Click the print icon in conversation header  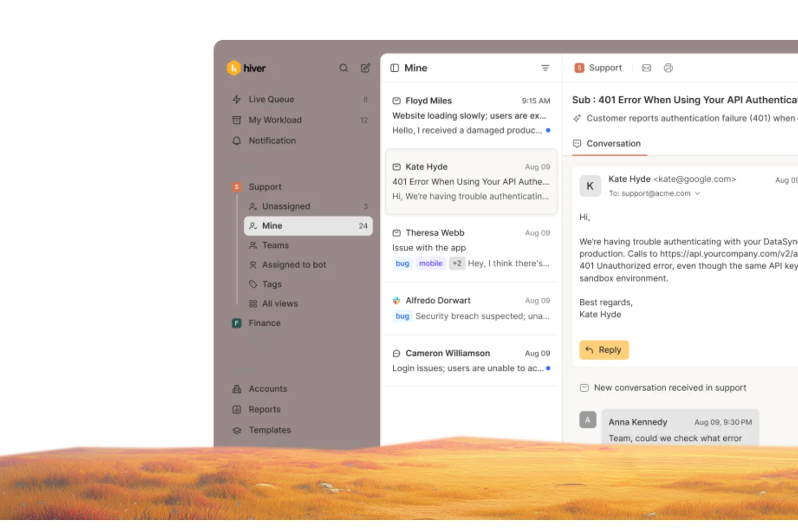668,68
